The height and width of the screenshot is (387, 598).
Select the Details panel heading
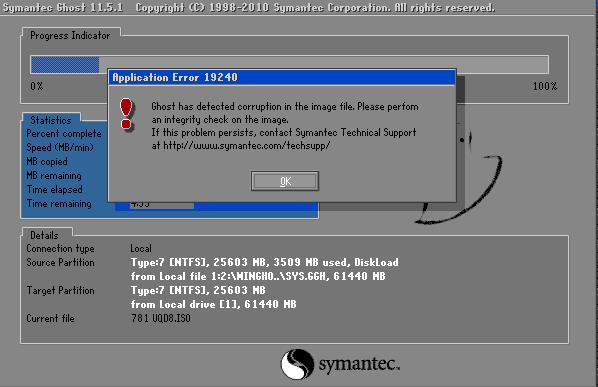[x=44, y=235]
